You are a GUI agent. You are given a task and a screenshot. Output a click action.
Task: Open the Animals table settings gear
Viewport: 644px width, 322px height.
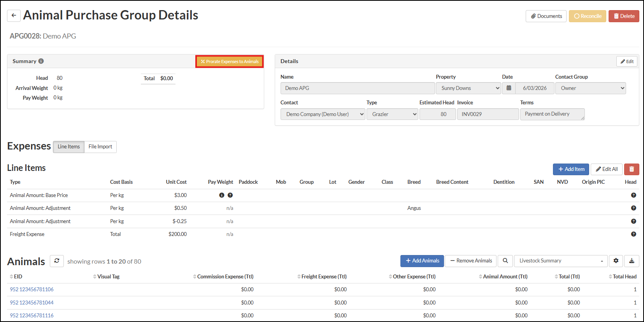pos(616,261)
